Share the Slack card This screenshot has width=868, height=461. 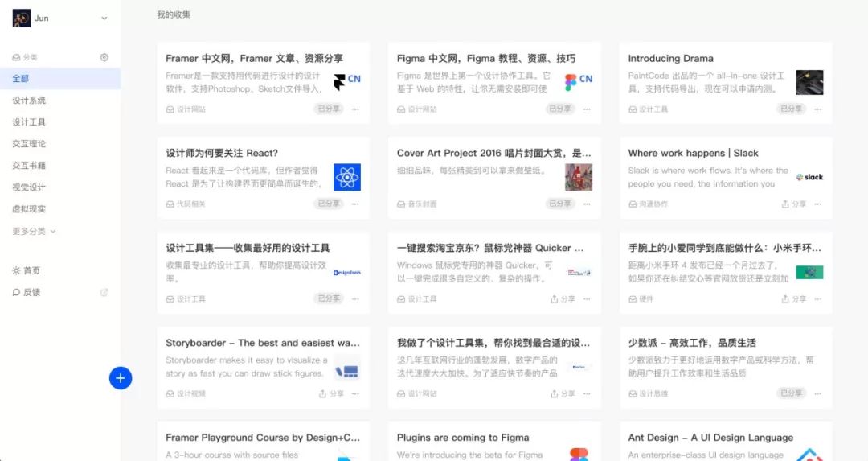pyautogui.click(x=794, y=204)
